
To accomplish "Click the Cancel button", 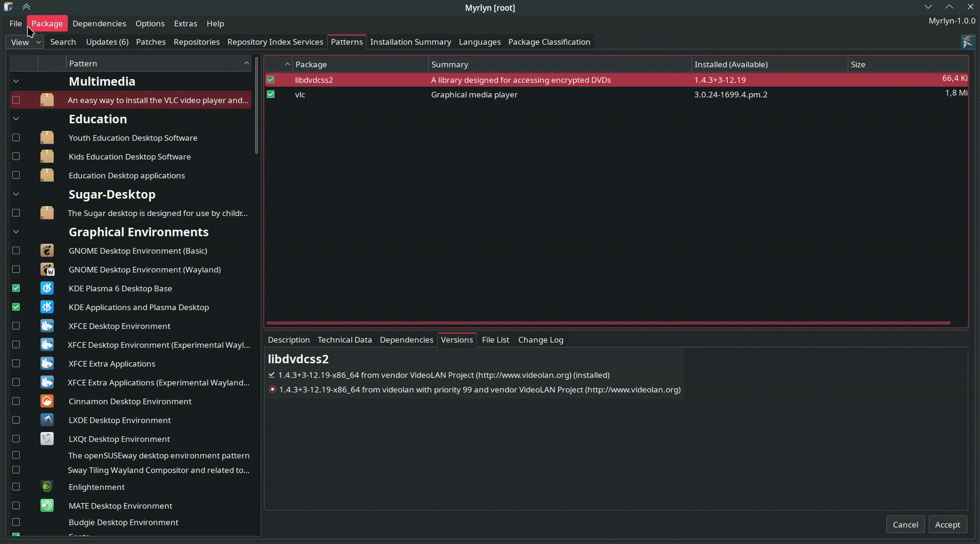I will 905,524.
